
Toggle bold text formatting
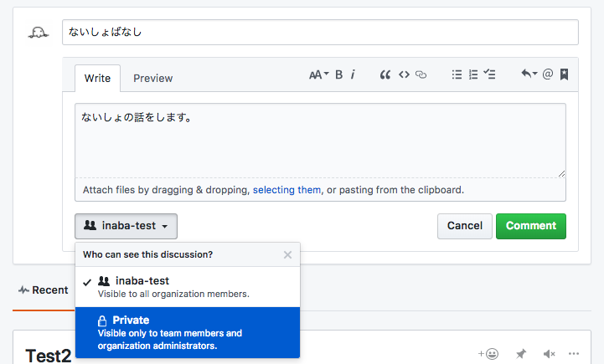(339, 74)
